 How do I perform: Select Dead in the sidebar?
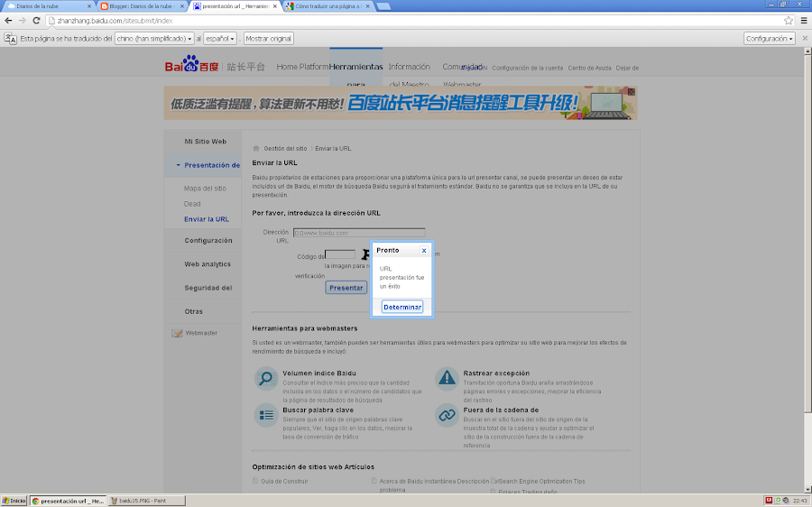tap(192, 204)
